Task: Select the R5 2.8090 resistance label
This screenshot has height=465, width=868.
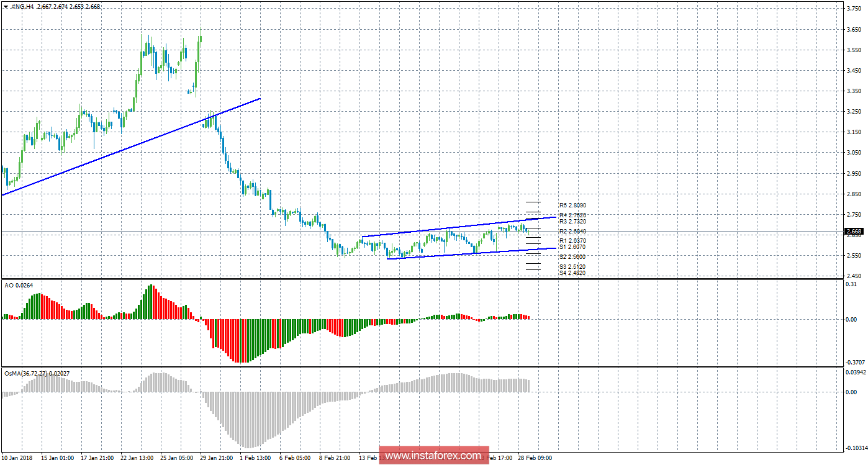Action: click(572, 205)
